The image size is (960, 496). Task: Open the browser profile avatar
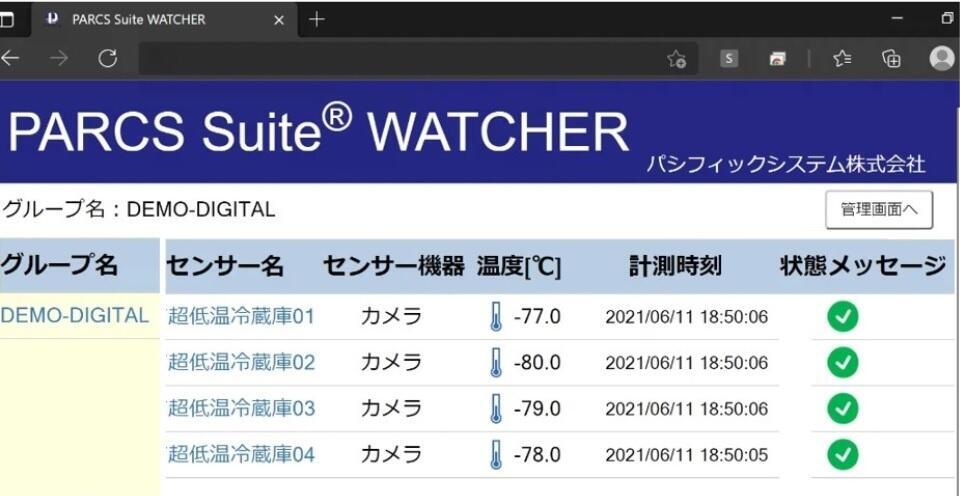coord(942,59)
